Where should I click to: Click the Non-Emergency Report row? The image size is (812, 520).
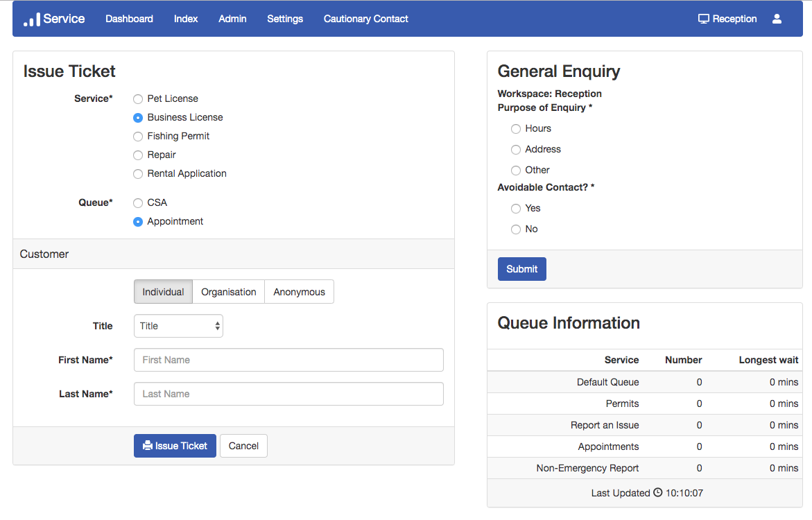coord(645,468)
